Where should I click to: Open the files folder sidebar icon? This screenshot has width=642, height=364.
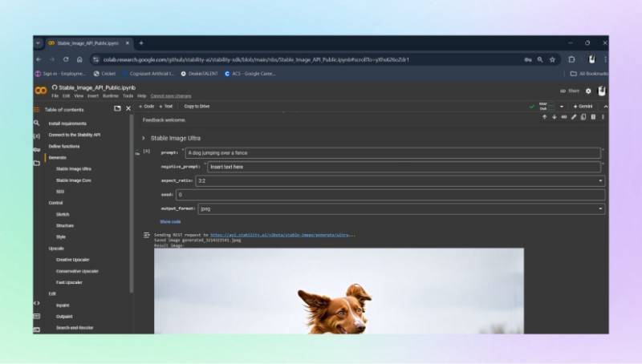(36, 164)
